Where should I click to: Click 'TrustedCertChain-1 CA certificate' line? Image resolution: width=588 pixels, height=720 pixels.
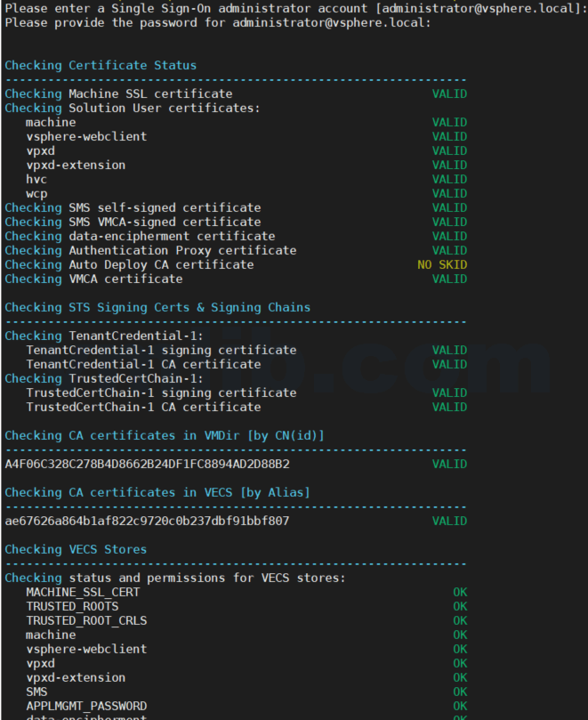point(143,407)
